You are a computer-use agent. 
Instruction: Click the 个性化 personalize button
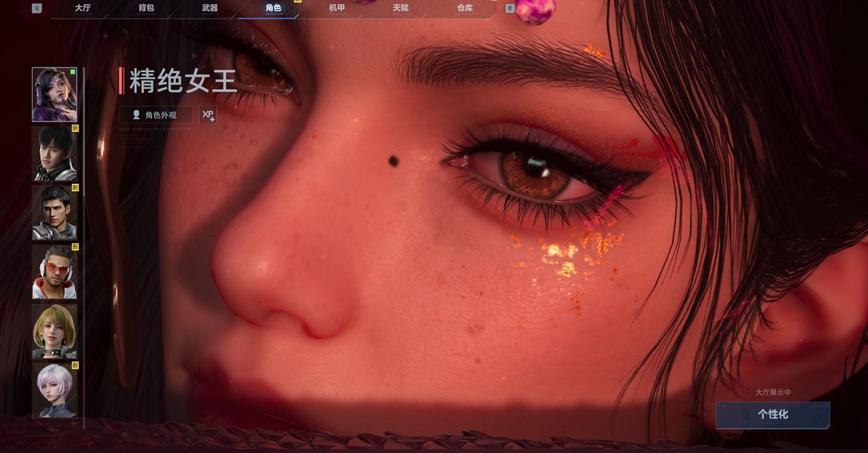tap(773, 414)
